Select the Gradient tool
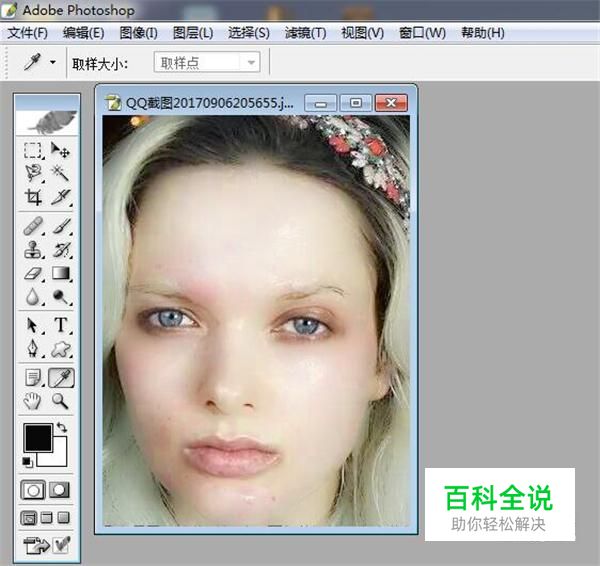This screenshot has width=600, height=566. click(x=60, y=273)
